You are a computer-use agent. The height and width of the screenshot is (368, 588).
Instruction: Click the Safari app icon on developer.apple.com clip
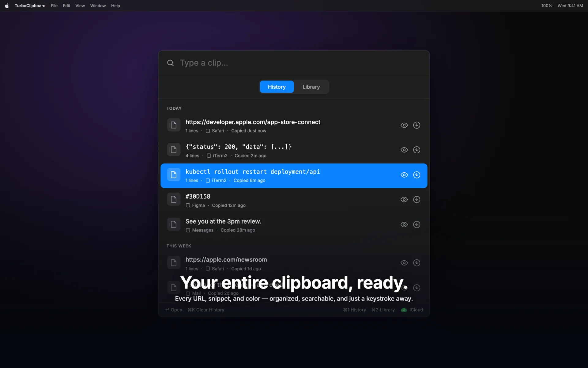(x=208, y=131)
